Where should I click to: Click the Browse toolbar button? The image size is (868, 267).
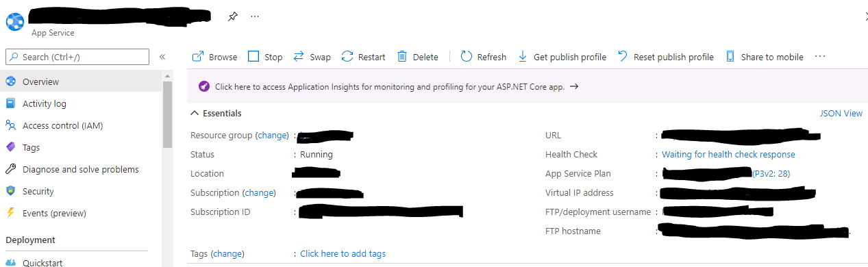214,57
